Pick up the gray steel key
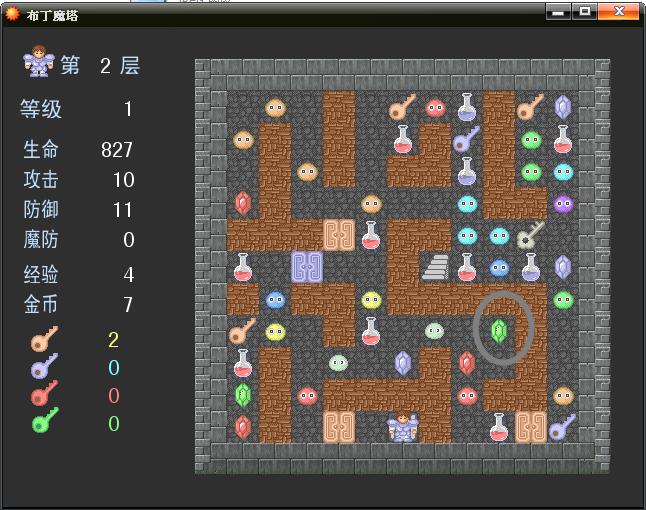The image size is (646, 510). (531, 236)
